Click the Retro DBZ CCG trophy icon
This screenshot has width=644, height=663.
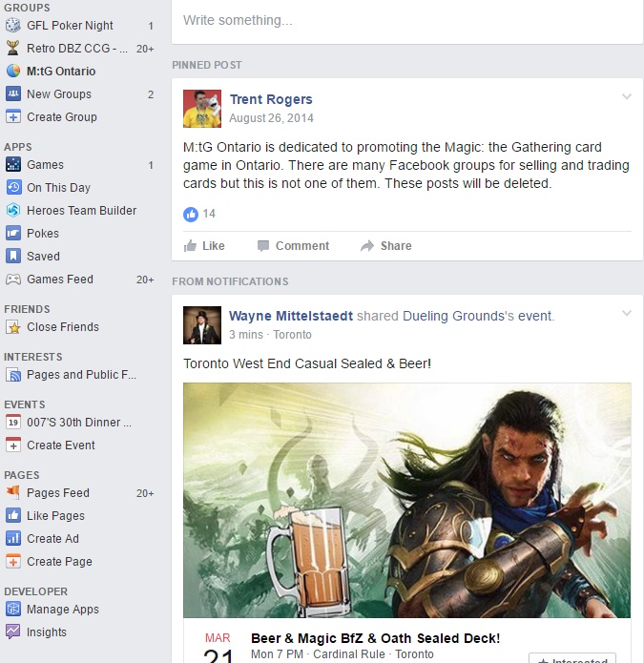pos(13,49)
